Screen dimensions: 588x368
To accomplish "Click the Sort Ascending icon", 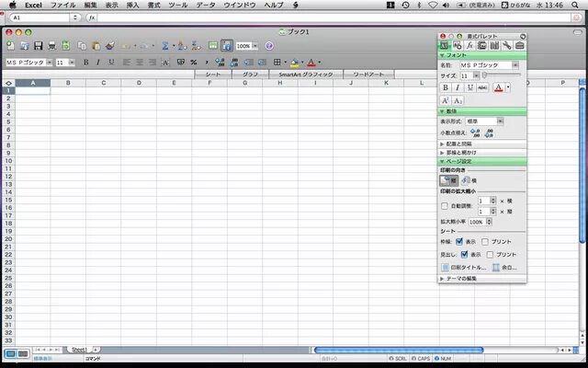I will tap(182, 46).
